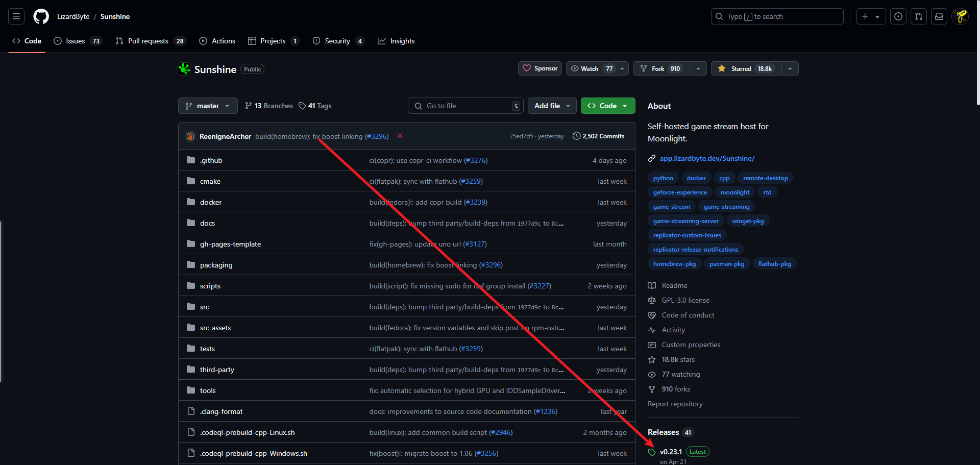Click the Watch button
Image resolution: width=980 pixels, height=465 pixels.
pyautogui.click(x=591, y=68)
